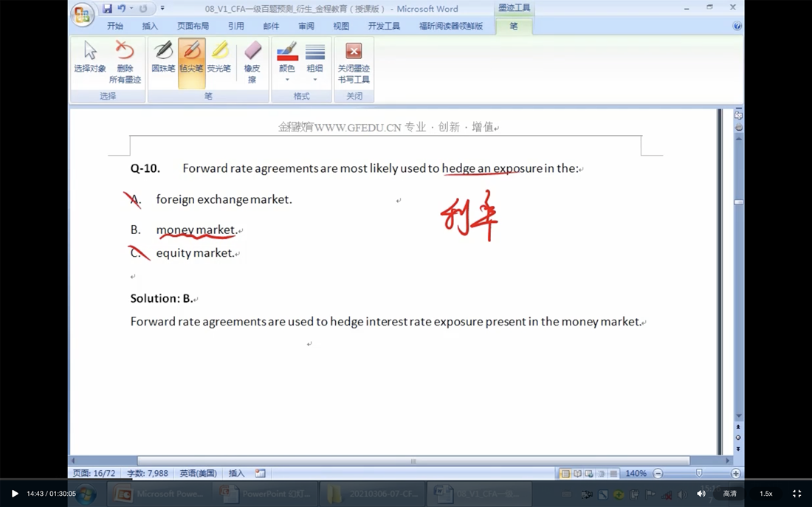Choose the 选择对象 select objects tool
This screenshot has height=507, width=812.
click(x=90, y=57)
